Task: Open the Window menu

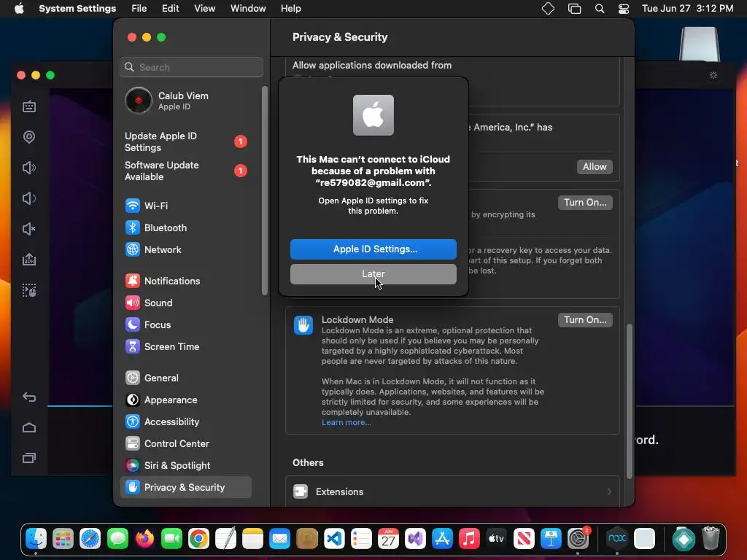Action: coord(248,9)
